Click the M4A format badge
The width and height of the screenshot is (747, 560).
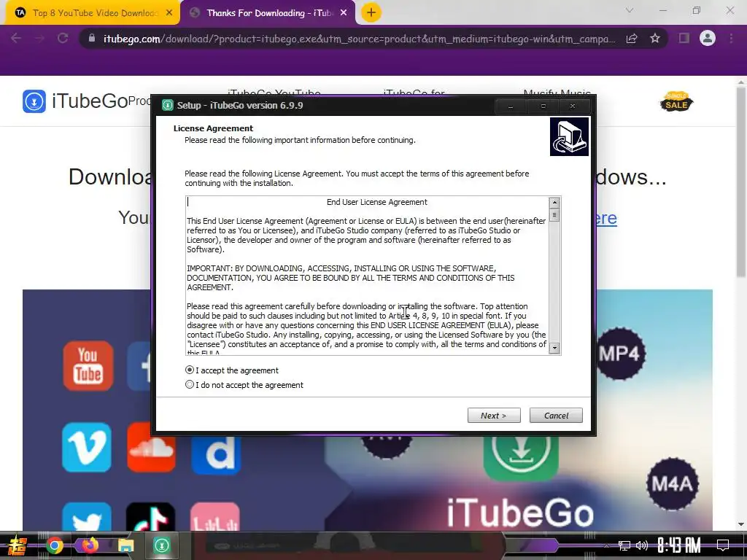672,484
